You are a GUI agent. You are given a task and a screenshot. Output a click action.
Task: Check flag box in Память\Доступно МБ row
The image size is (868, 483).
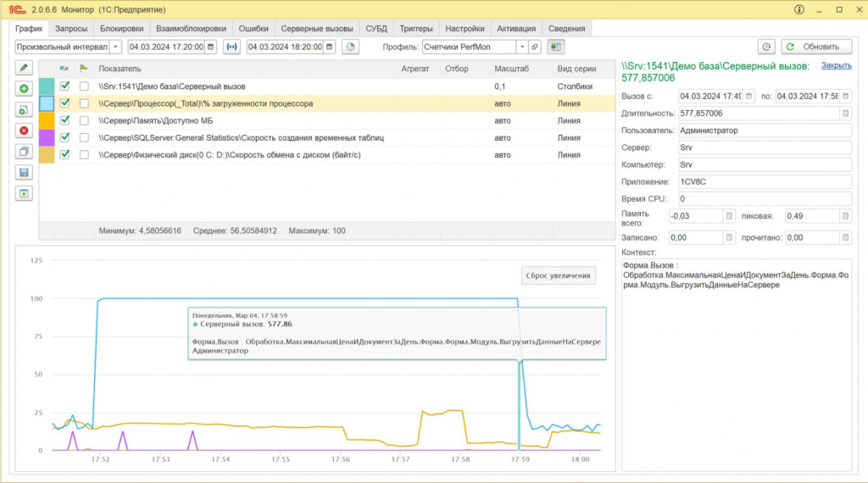(84, 120)
